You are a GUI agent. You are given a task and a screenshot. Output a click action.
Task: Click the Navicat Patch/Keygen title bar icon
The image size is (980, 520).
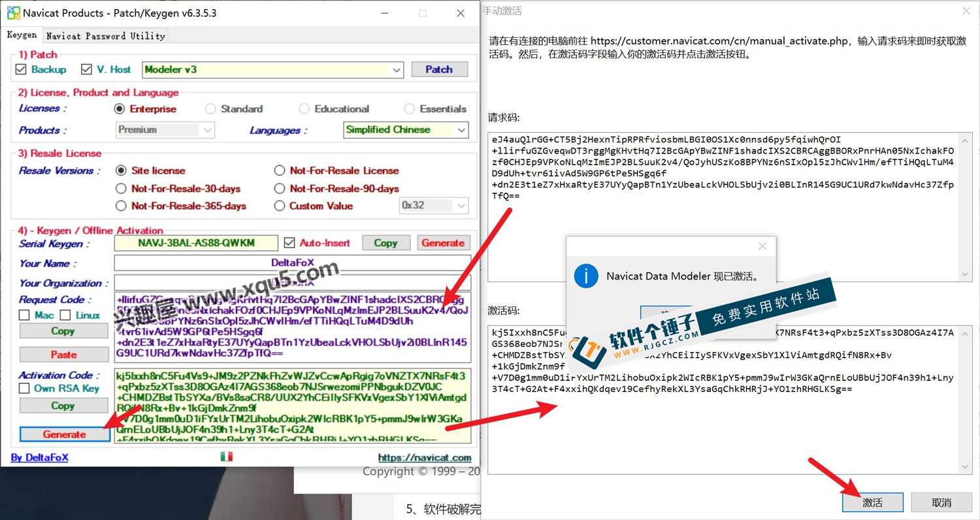pyautogui.click(x=13, y=12)
